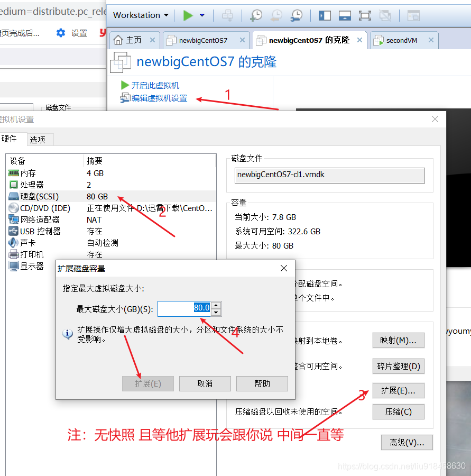The width and height of the screenshot is (471, 476).
Task: Select the 显示器 device row
Action: pos(32,266)
